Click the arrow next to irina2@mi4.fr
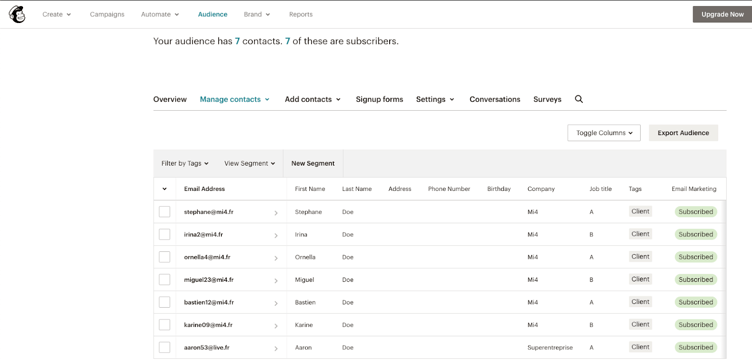Viewport: 752px width, 363px height. pos(276,235)
